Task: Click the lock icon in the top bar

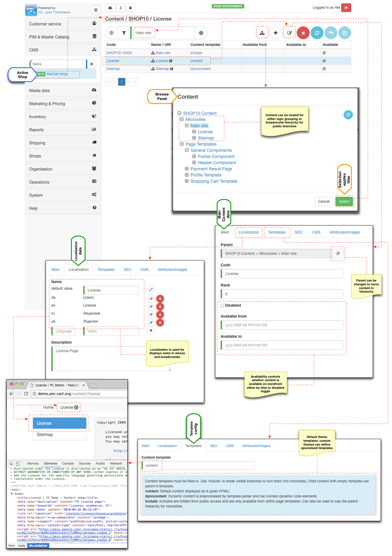Action: [130, 8]
